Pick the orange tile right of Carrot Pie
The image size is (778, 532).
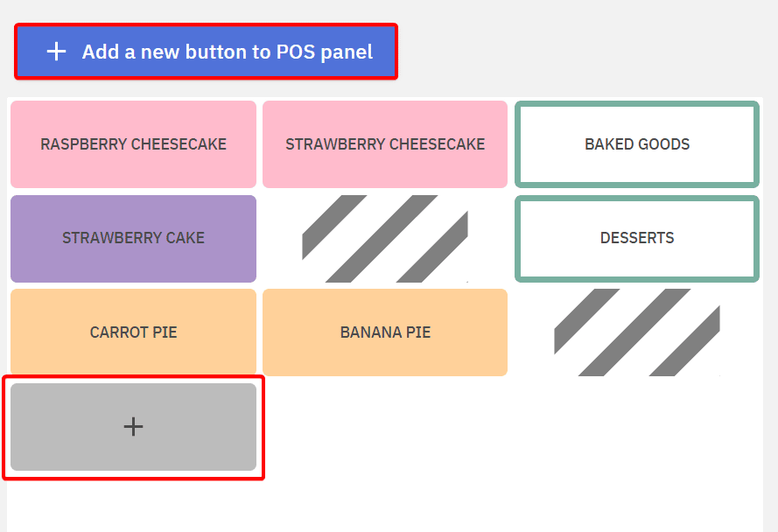point(385,332)
